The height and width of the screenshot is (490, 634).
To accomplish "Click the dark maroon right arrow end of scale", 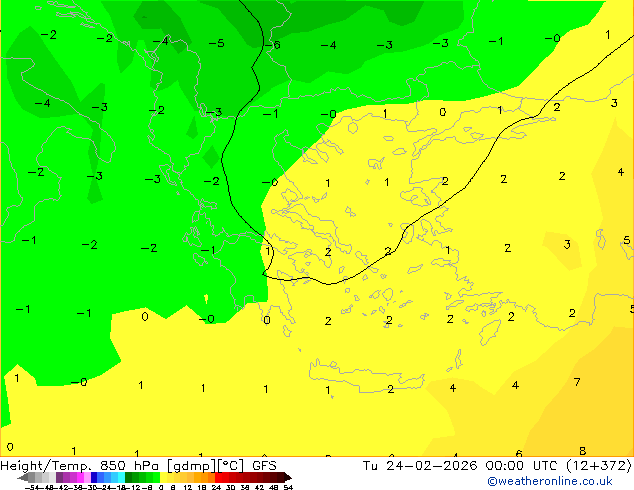I will coord(287,478).
